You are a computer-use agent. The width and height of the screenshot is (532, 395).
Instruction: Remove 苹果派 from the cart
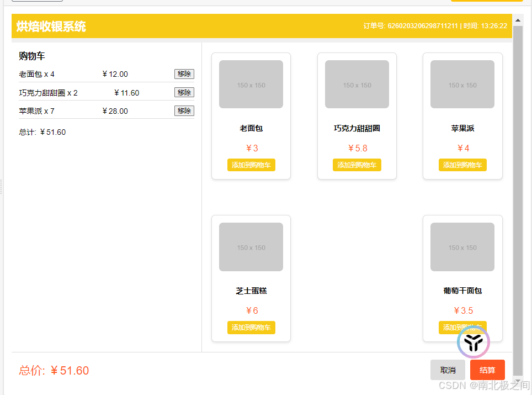point(184,110)
